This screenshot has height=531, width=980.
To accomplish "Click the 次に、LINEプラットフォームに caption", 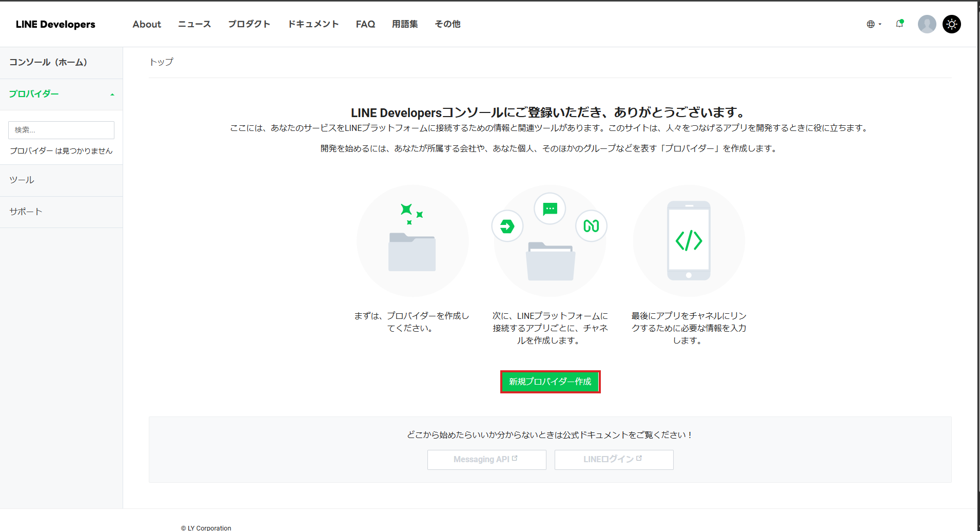I will 550,328.
